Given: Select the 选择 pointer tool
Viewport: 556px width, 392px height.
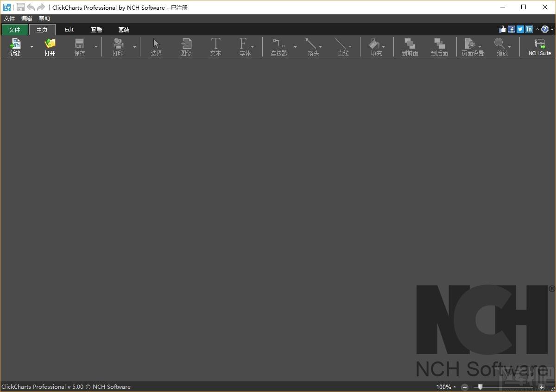Looking at the screenshot, I should point(156,44).
